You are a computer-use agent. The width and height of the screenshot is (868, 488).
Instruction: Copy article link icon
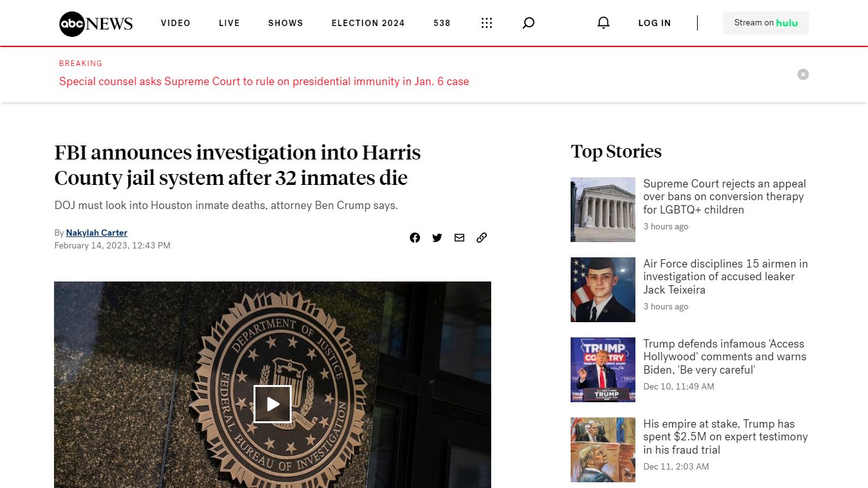tap(482, 238)
